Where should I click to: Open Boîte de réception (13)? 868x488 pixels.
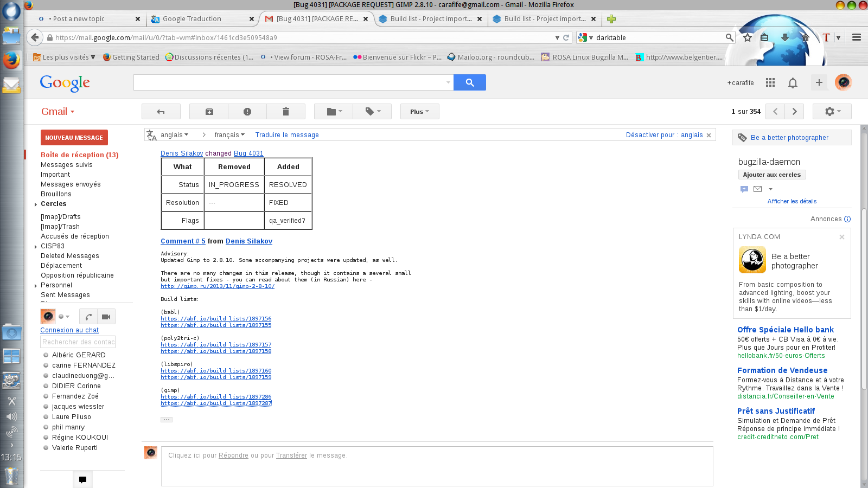pyautogui.click(x=80, y=155)
